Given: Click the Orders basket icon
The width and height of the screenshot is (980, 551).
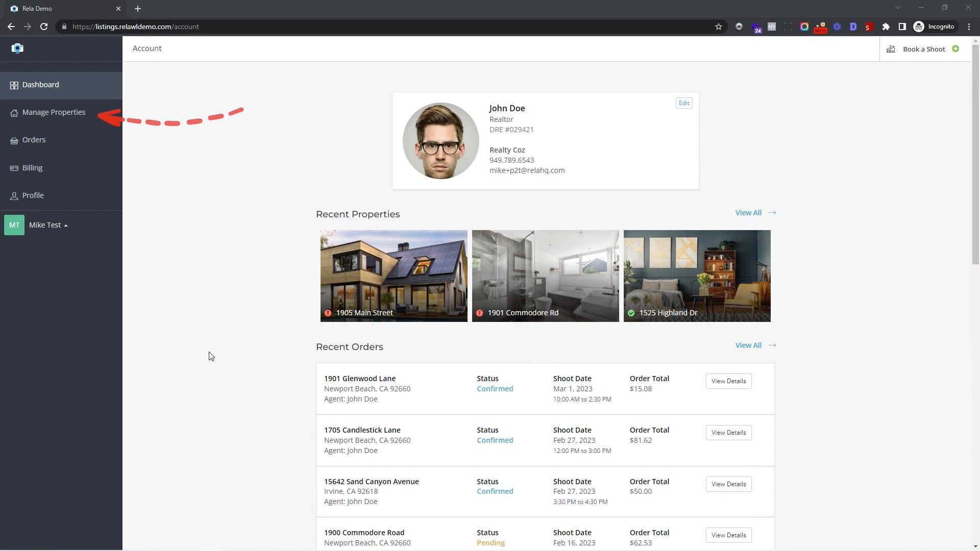Looking at the screenshot, I should 14,140.
